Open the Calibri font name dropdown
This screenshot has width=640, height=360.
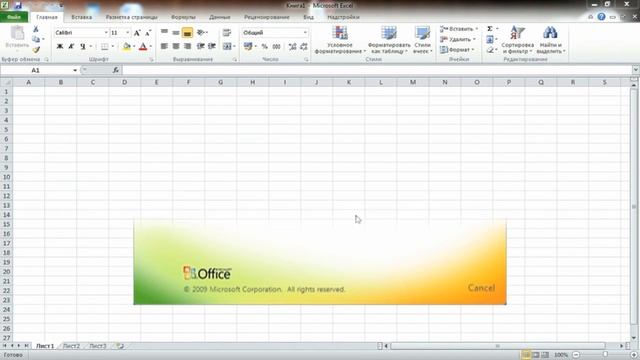[x=106, y=33]
